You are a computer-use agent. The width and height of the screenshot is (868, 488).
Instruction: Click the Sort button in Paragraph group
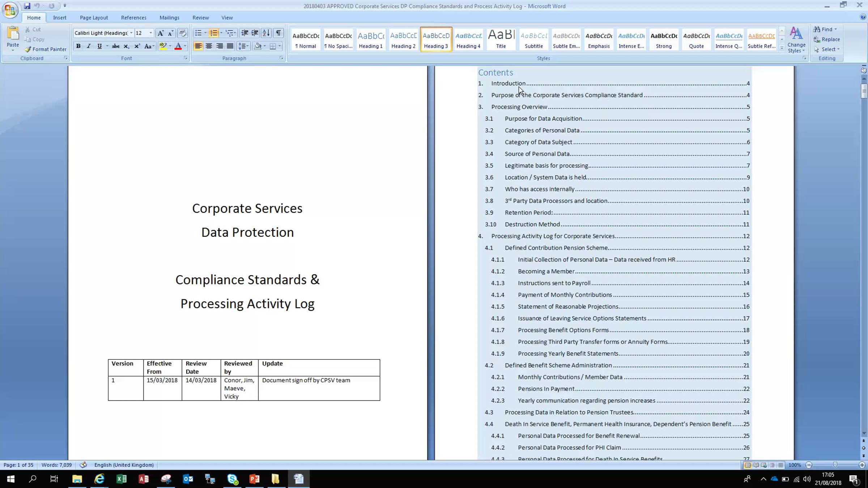pos(266,33)
